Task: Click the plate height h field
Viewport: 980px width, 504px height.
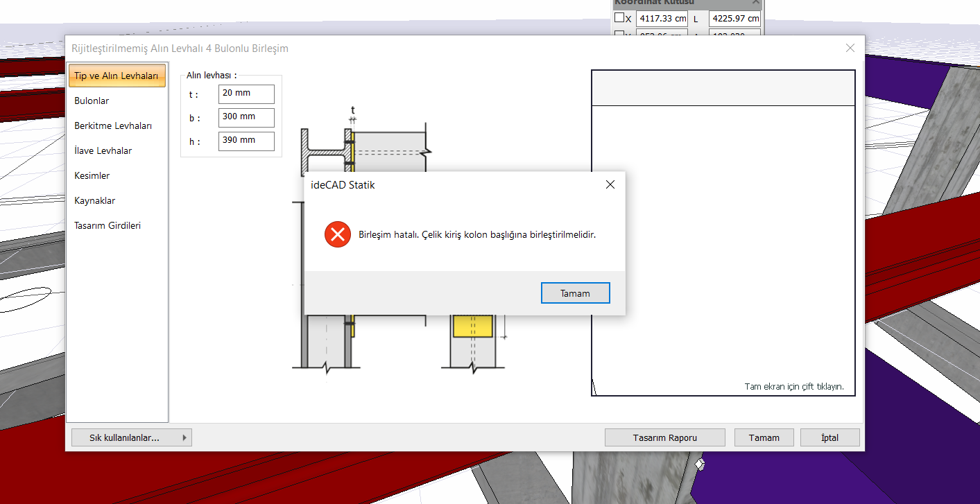Action: pos(246,141)
